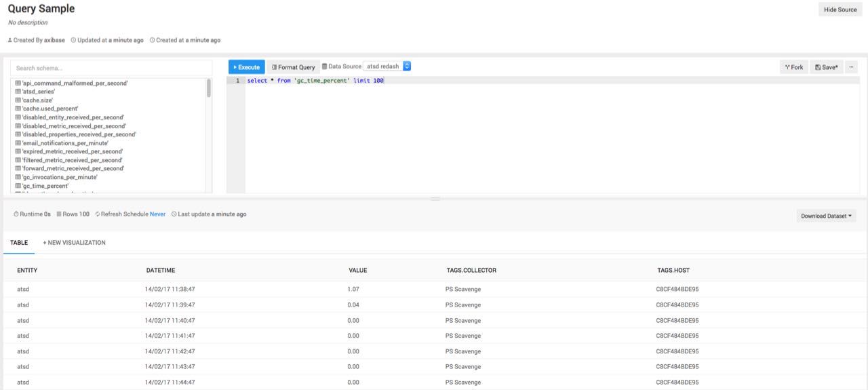
Task: Click the table icon next to 'gc_time_percent'
Action: 18,186
